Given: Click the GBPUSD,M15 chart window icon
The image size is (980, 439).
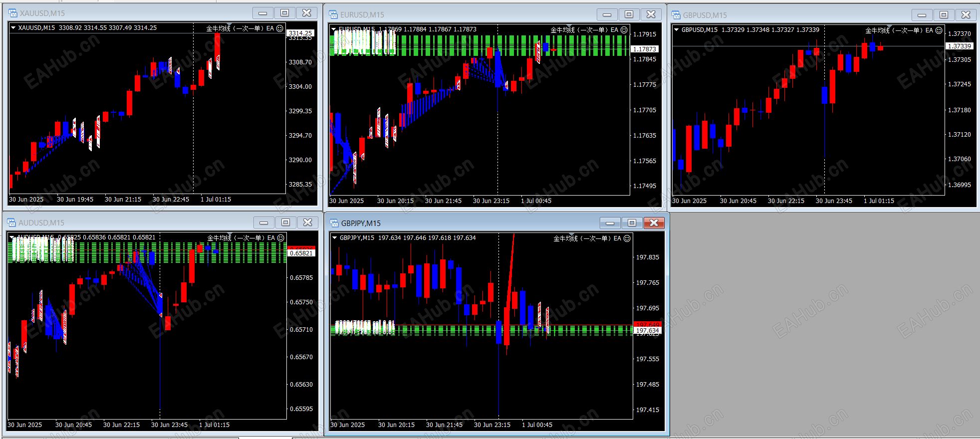Looking at the screenshot, I should tap(676, 15).
